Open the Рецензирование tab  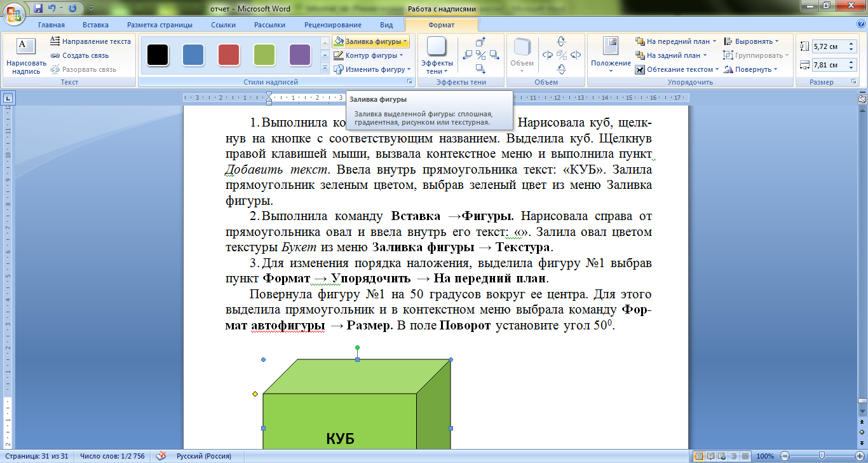(x=333, y=25)
